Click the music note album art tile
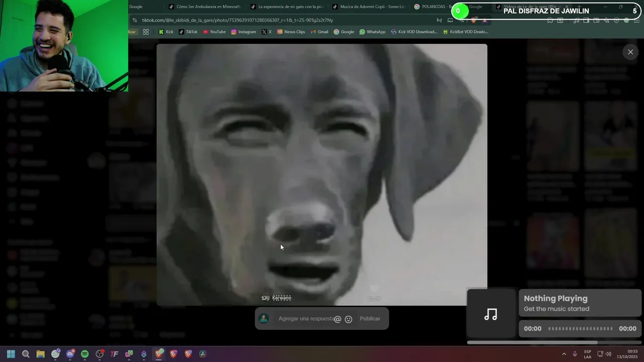The height and width of the screenshot is (362, 644). pyautogui.click(x=491, y=314)
